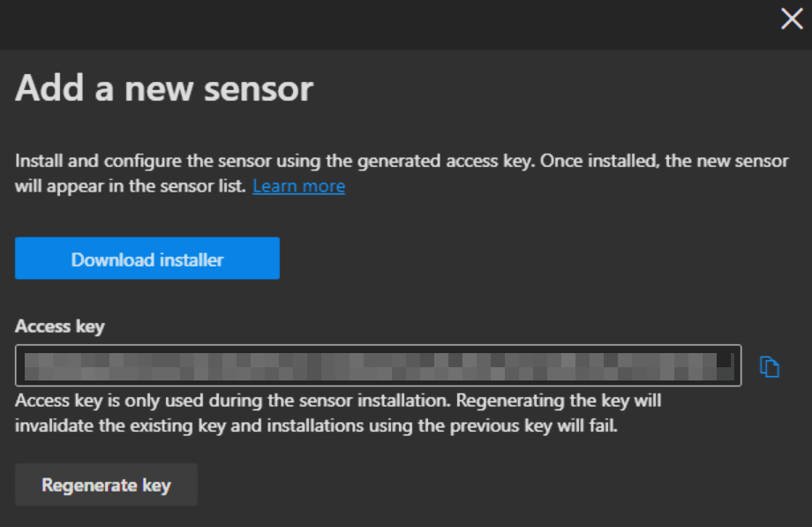
Task: Click the key regeneration warning text
Action: (x=338, y=411)
